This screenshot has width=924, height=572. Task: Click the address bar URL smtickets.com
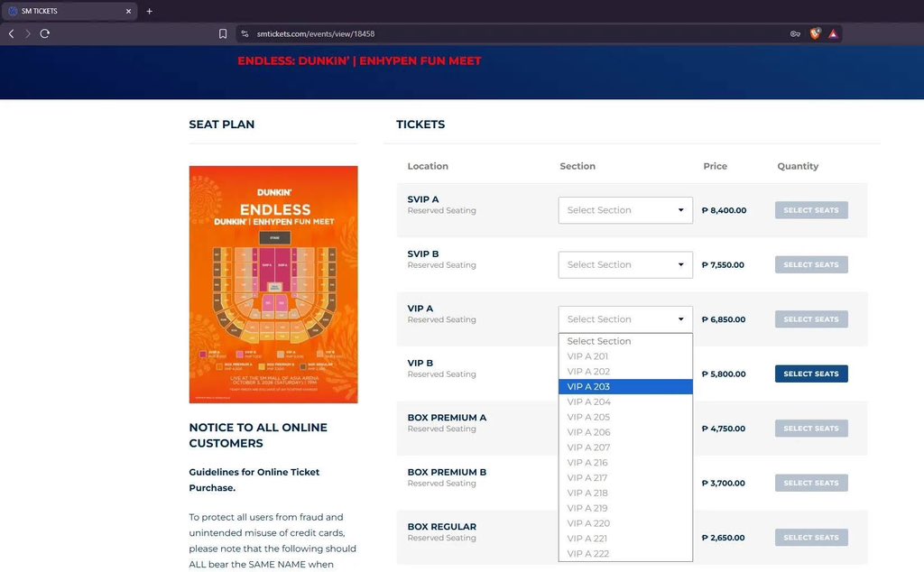click(315, 33)
